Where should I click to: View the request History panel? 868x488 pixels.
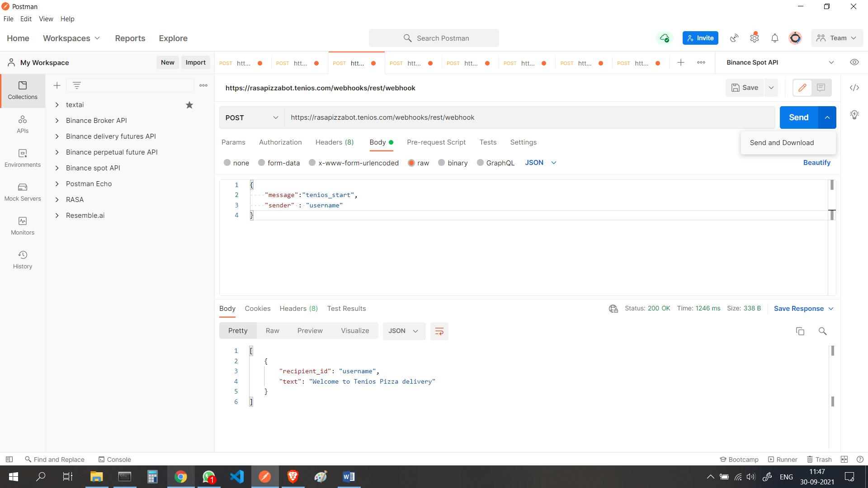[x=23, y=259]
